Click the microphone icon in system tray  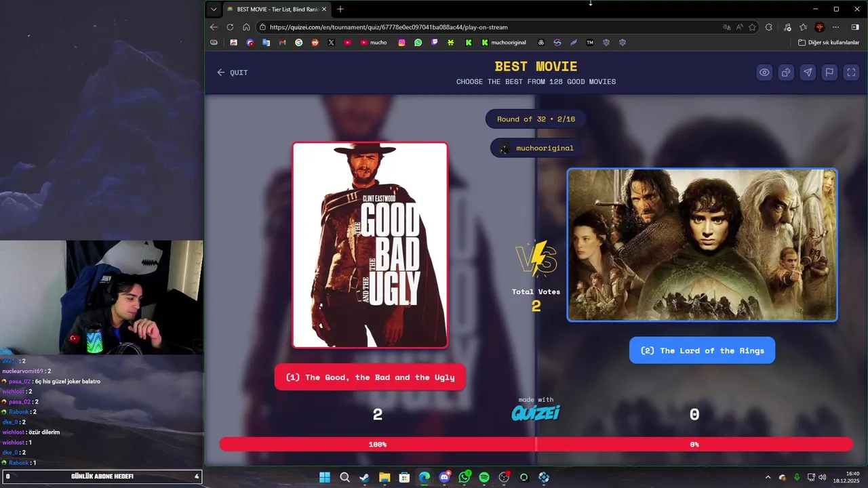tap(797, 477)
